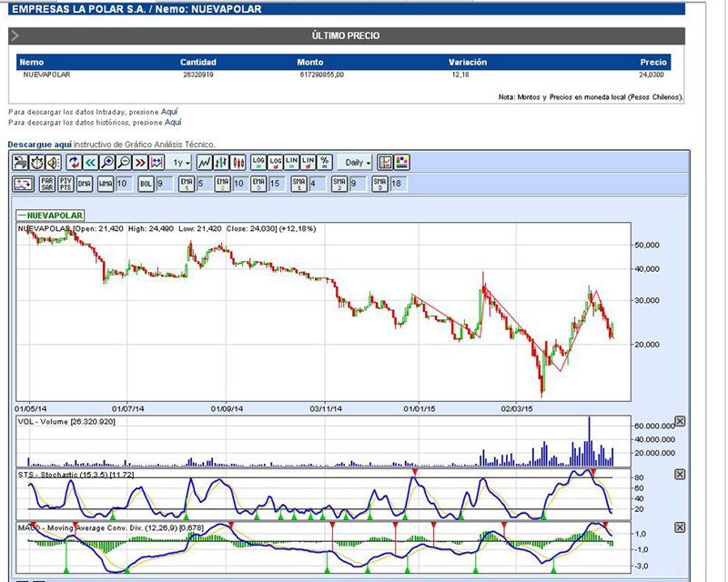Zoom out of the chart with the magnifier minus
Screen dimensions: 728x582
point(124,163)
